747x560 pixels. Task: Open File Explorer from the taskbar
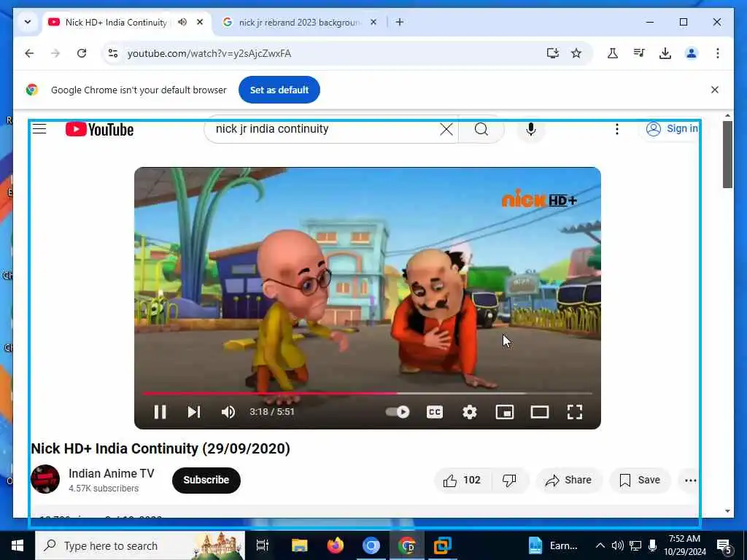(x=300, y=545)
